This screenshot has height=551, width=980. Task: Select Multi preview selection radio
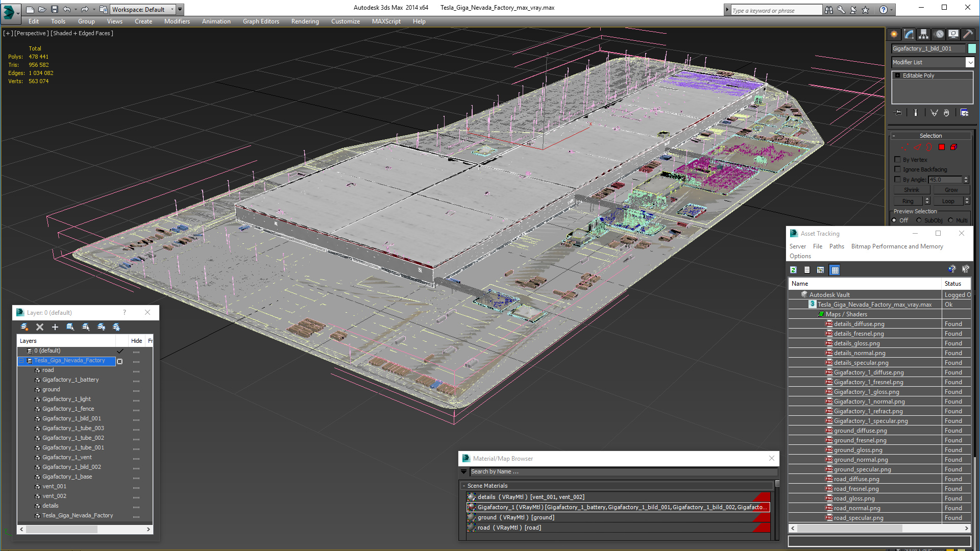[950, 220]
